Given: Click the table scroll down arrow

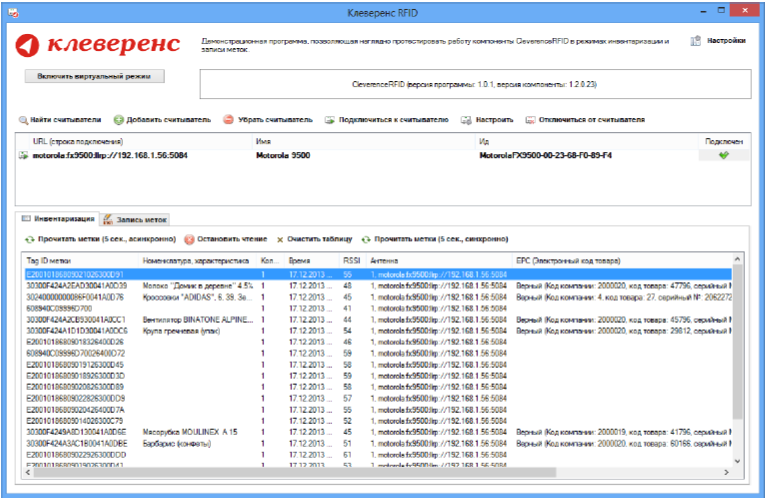Looking at the screenshot, I should pyautogui.click(x=738, y=461).
